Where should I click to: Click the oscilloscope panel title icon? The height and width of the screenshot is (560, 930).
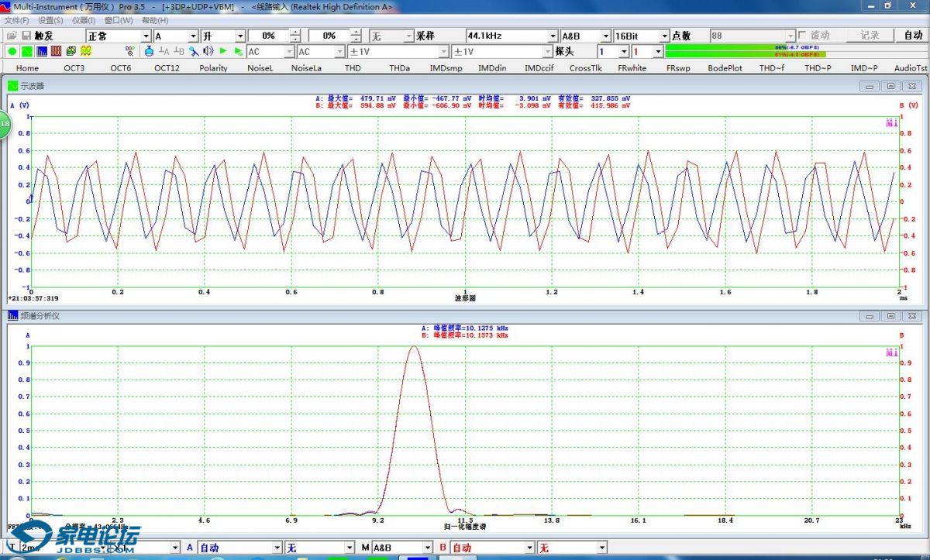point(13,86)
